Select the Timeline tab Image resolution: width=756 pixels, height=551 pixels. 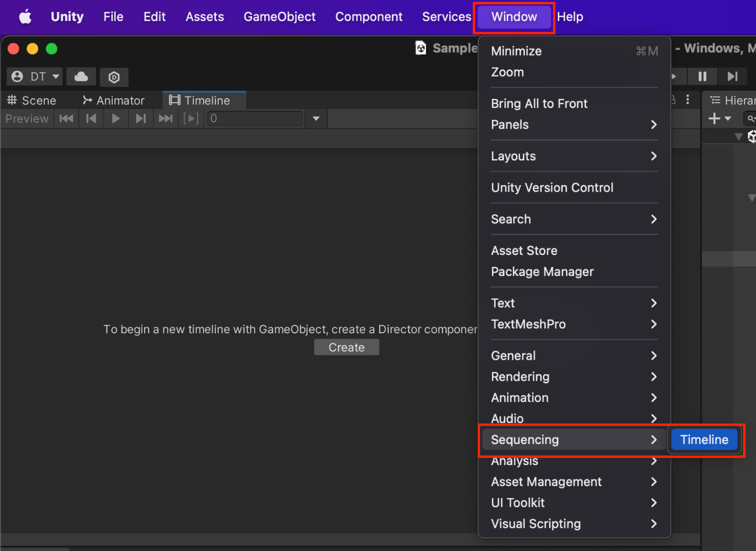click(x=204, y=100)
